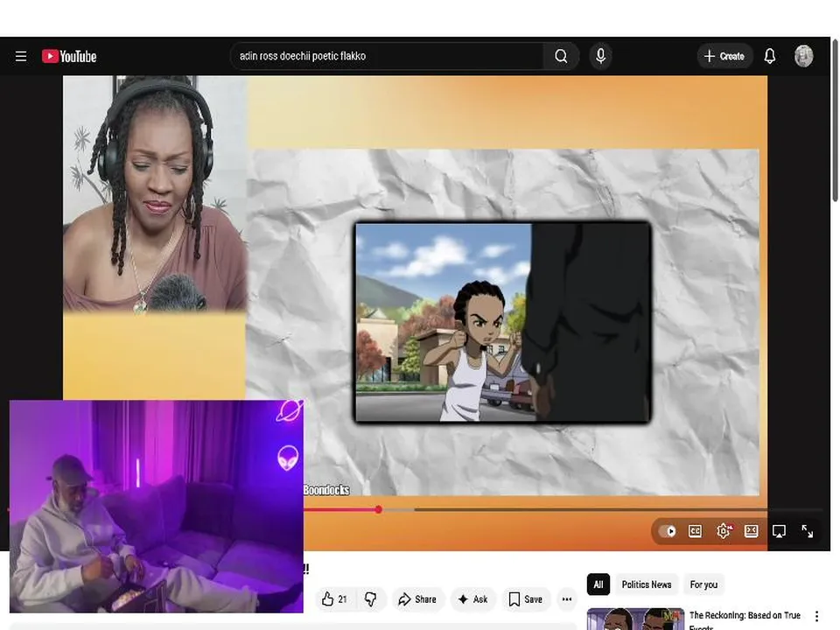
Task: Open the video settings gear
Action: 724,531
